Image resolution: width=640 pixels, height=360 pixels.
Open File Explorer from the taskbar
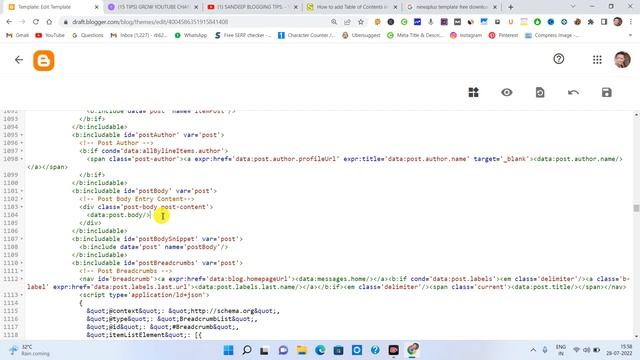click(x=302, y=350)
